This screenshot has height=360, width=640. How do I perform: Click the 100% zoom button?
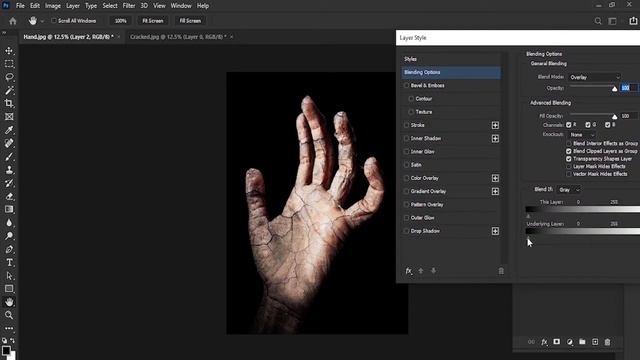tap(120, 21)
